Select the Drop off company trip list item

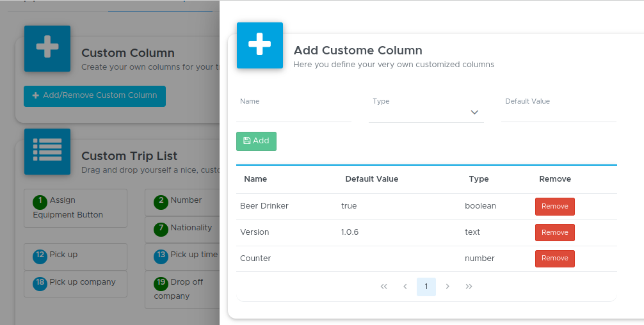182,290
